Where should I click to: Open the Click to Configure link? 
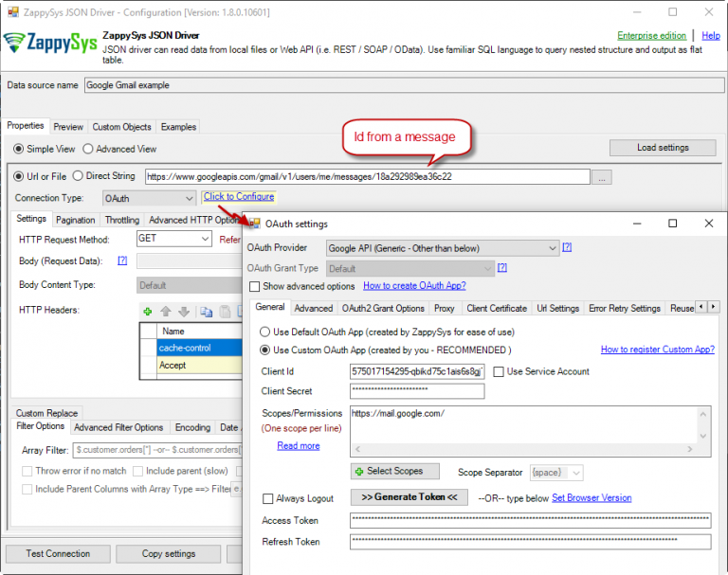coord(239,197)
